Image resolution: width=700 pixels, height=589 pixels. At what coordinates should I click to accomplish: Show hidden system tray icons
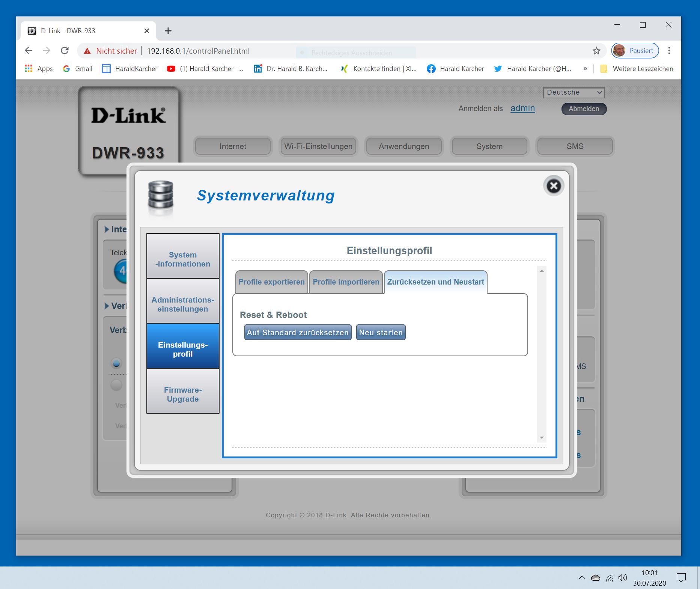point(582,578)
